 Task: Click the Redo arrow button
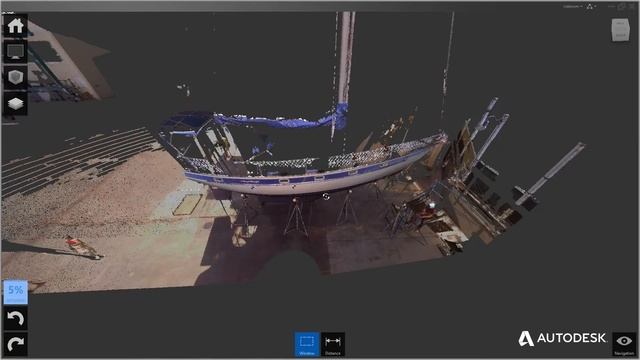coord(16,344)
